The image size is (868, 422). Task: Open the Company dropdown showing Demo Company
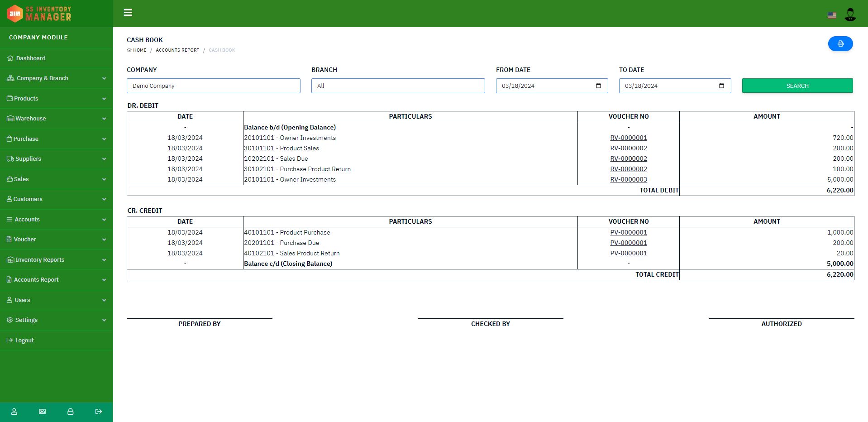point(214,86)
